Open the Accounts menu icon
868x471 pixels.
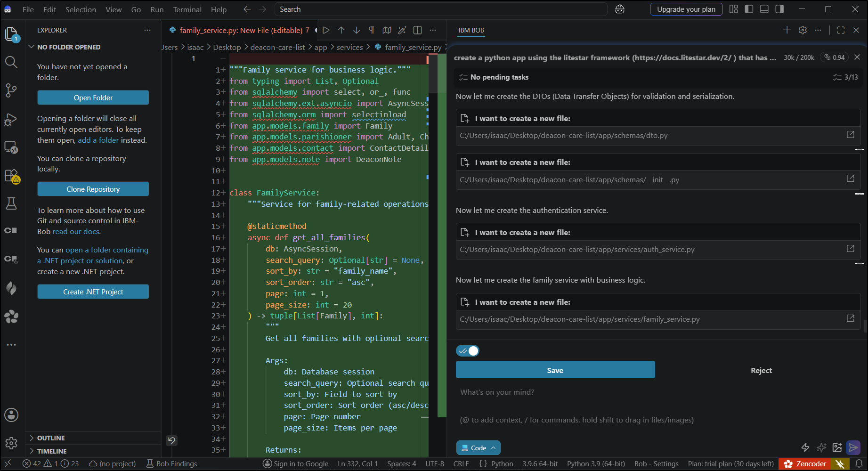pyautogui.click(x=11, y=415)
